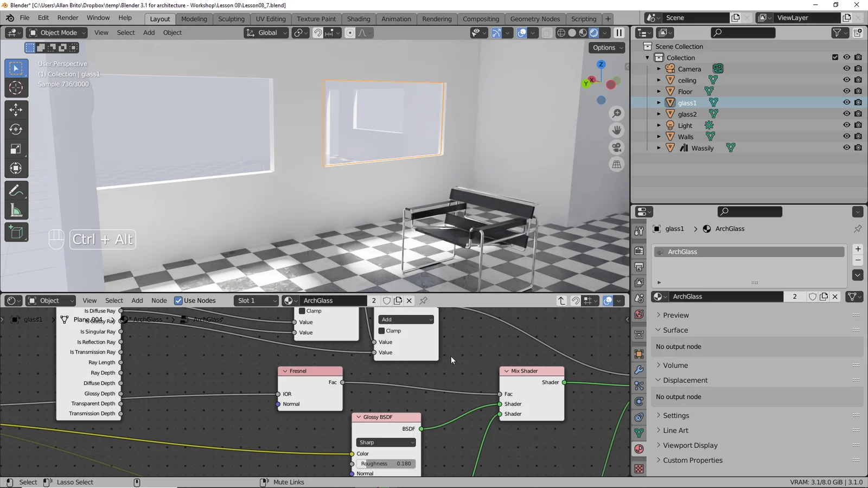
Task: Unlink the ArchGlass material with the X button
Action: point(835,297)
